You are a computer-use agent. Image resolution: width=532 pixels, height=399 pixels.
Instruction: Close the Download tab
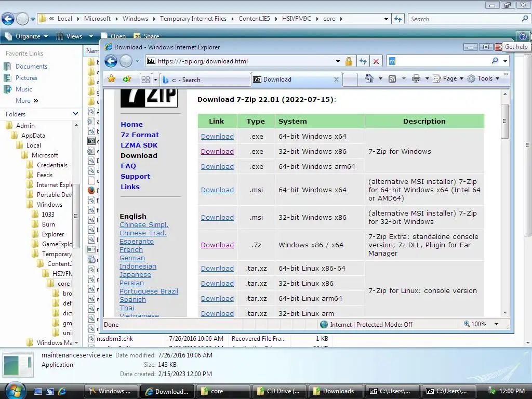tap(336, 79)
